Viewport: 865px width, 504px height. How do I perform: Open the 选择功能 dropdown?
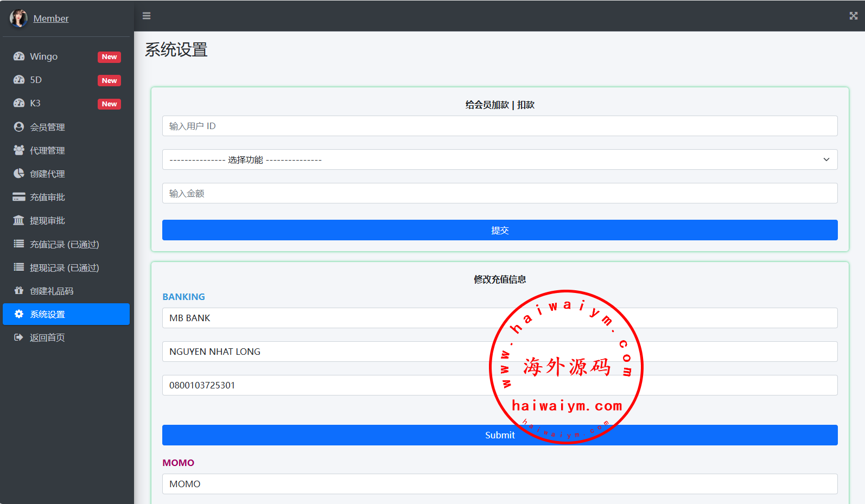[x=499, y=160]
